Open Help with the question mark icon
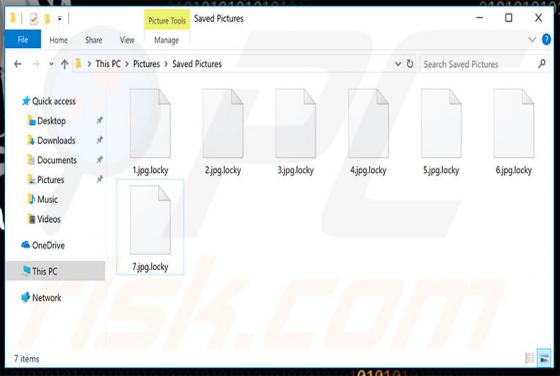 point(546,39)
